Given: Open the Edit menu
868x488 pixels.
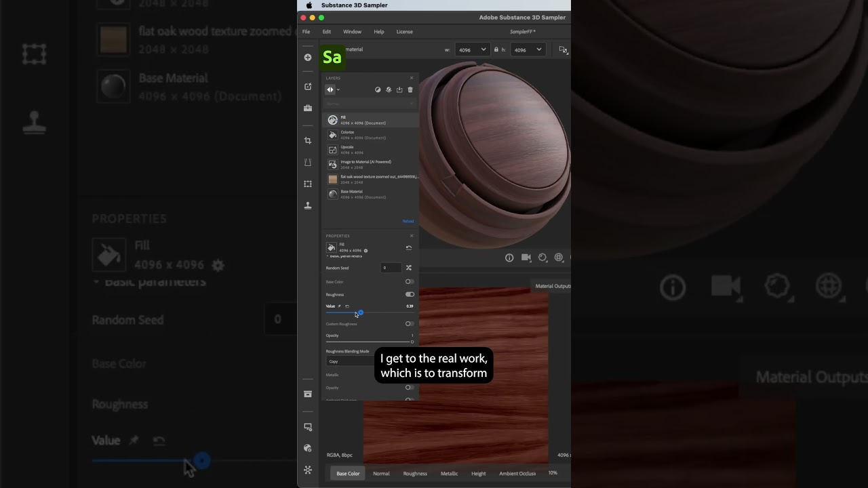Looking at the screenshot, I should coord(327,32).
